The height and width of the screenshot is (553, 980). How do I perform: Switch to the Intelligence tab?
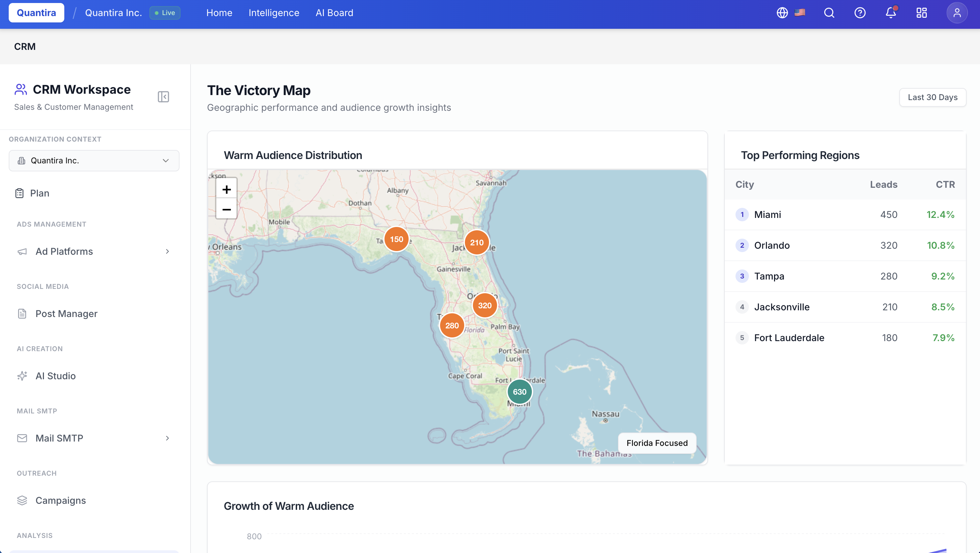click(x=274, y=12)
